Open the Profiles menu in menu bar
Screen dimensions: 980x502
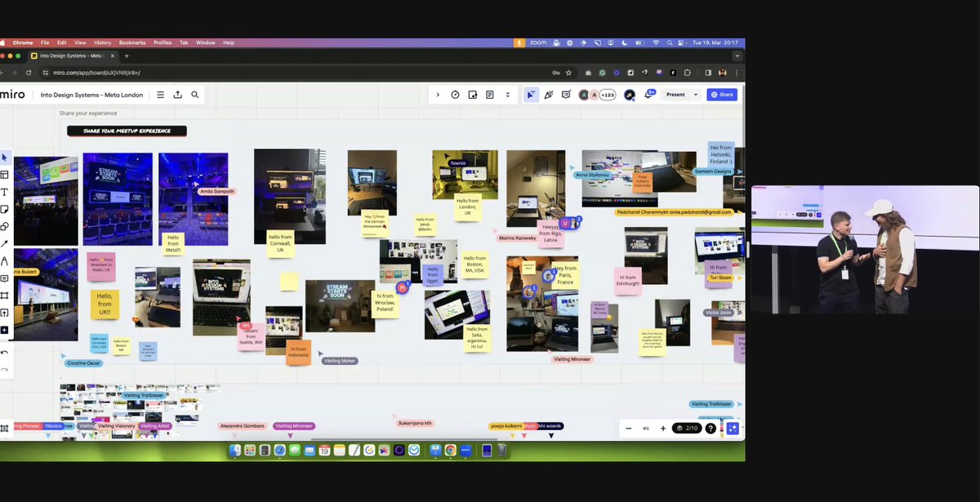coord(163,42)
